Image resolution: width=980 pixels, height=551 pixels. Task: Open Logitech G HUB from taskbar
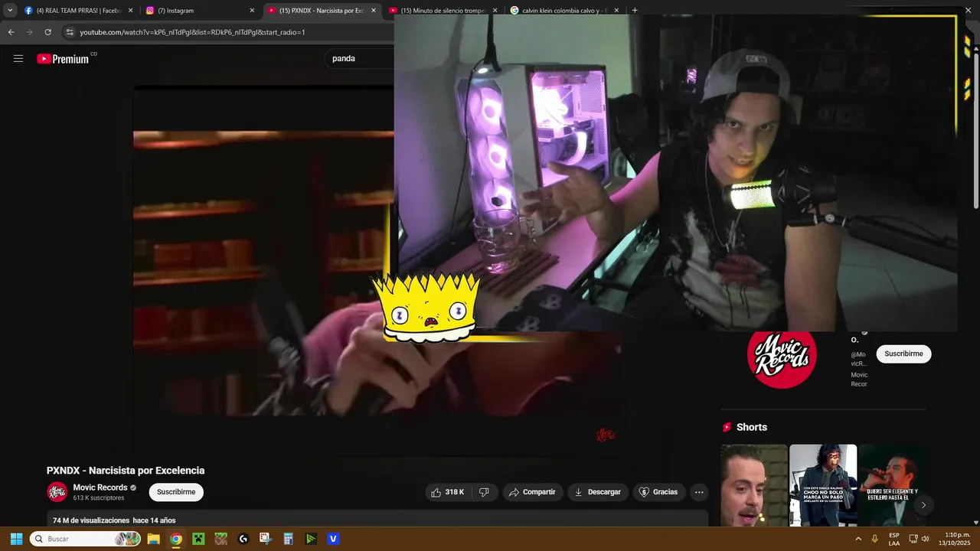[243, 539]
